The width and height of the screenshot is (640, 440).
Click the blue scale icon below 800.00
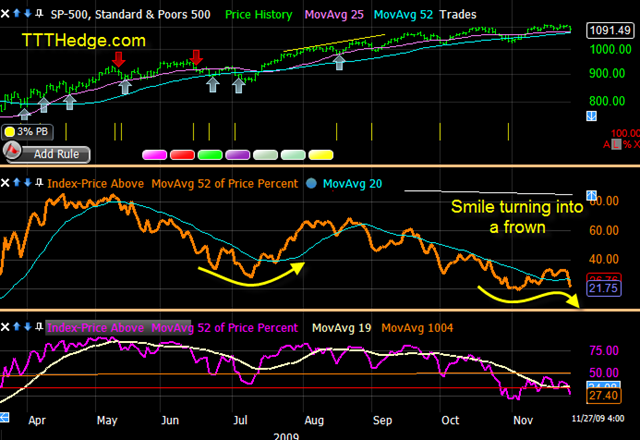point(591,116)
